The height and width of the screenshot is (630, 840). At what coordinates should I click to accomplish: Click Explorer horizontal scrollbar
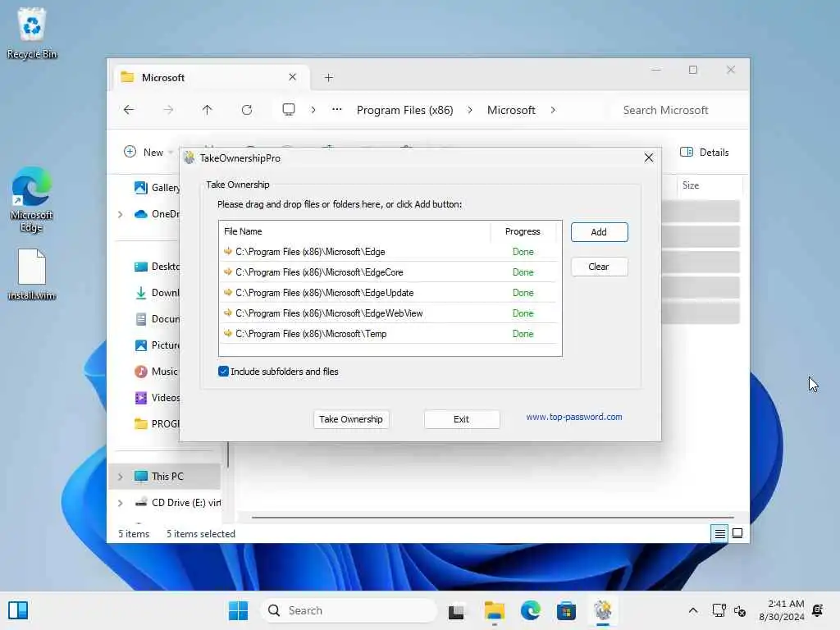[x=492, y=518]
